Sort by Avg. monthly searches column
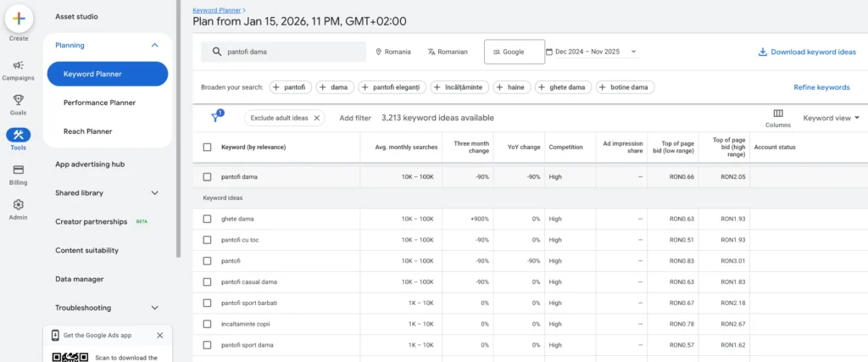The width and height of the screenshot is (868, 362). coord(406,148)
